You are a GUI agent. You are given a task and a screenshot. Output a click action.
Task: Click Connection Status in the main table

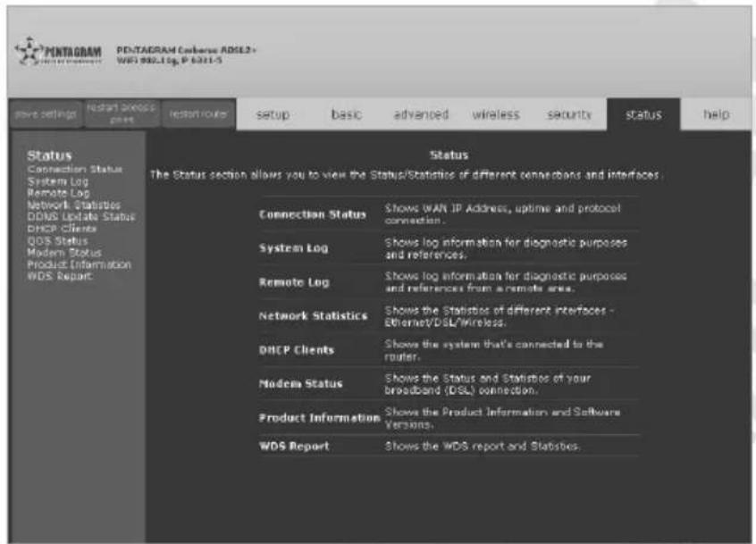(x=313, y=214)
